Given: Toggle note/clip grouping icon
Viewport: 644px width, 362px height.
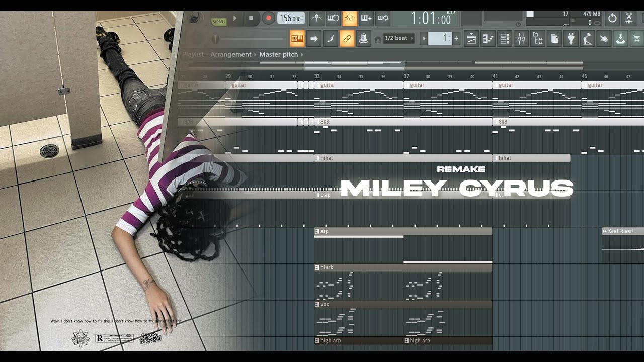Looking at the screenshot, I should coord(331,39).
